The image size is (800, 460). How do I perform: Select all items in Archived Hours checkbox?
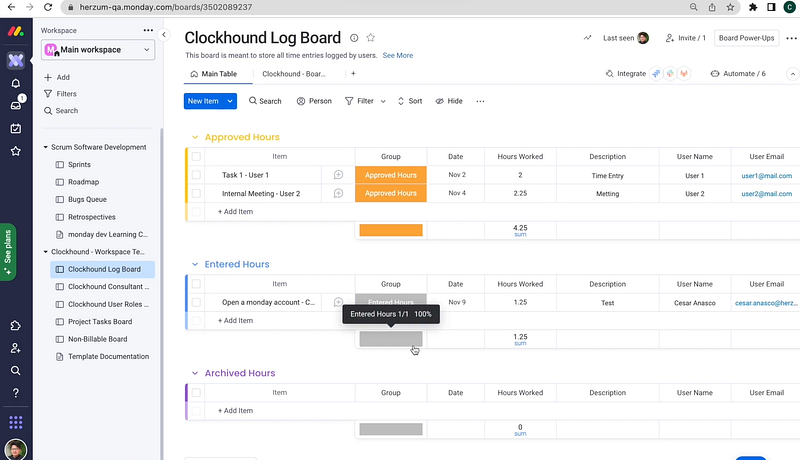coord(196,393)
